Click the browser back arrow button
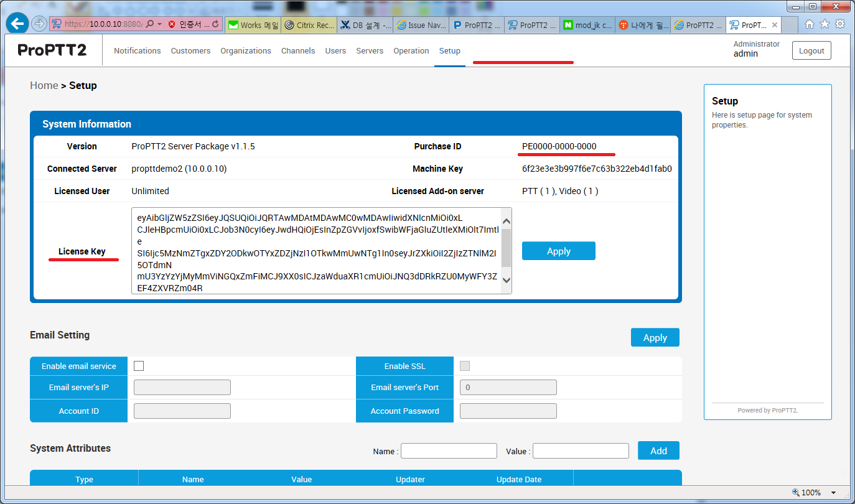The height and width of the screenshot is (504, 855). (17, 24)
